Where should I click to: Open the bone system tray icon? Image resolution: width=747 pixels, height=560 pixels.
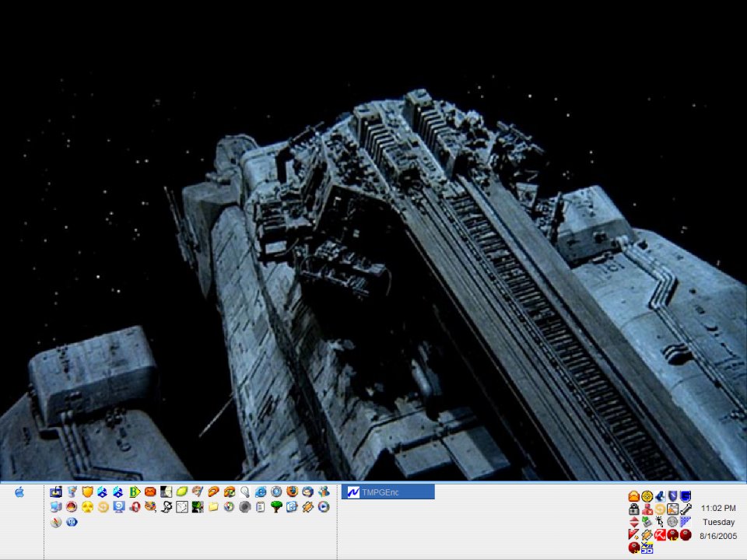(x=686, y=509)
